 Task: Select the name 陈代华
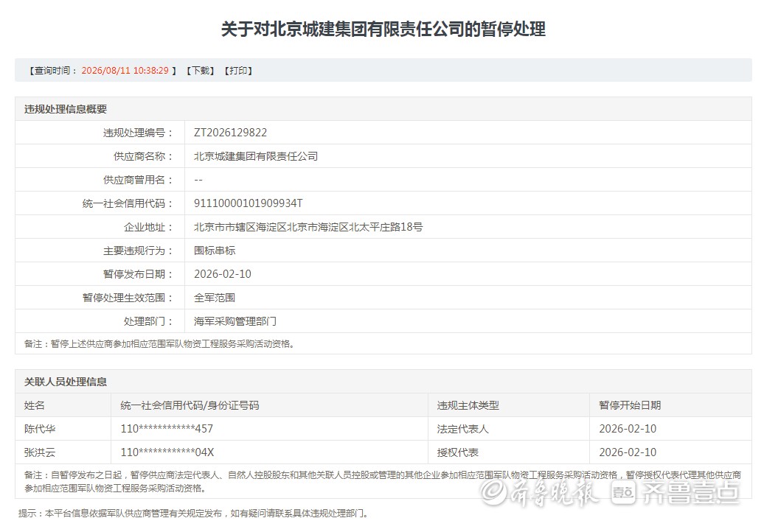tap(40, 429)
